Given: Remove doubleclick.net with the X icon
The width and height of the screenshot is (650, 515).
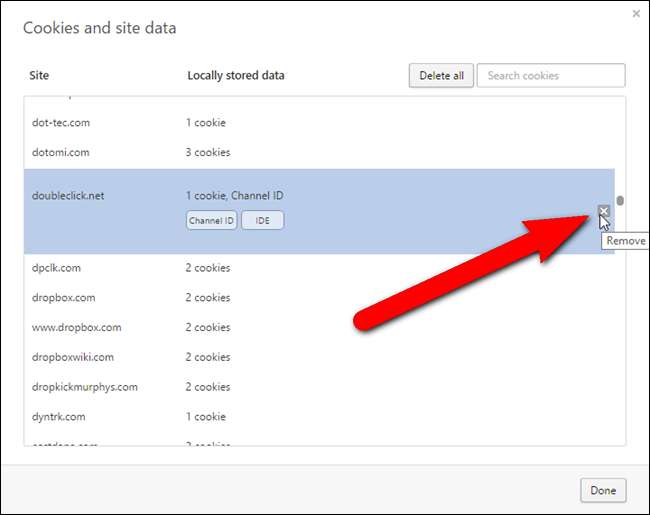Looking at the screenshot, I should (603, 211).
